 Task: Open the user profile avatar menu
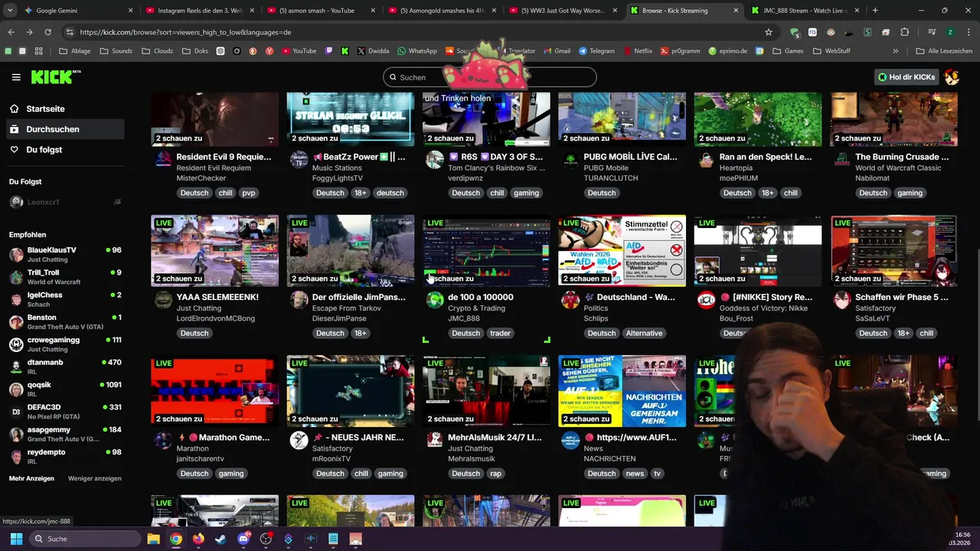click(x=952, y=77)
